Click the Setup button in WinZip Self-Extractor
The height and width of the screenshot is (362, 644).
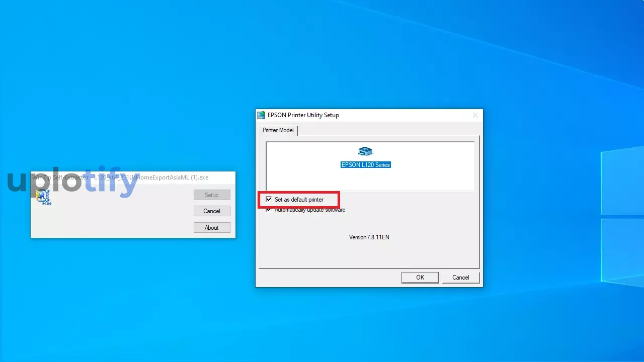tap(212, 195)
